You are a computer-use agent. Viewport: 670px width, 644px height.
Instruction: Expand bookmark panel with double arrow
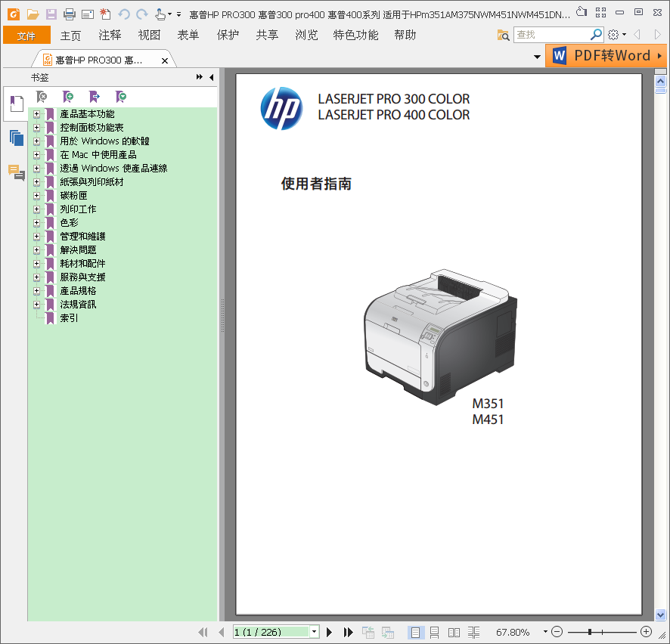click(199, 77)
